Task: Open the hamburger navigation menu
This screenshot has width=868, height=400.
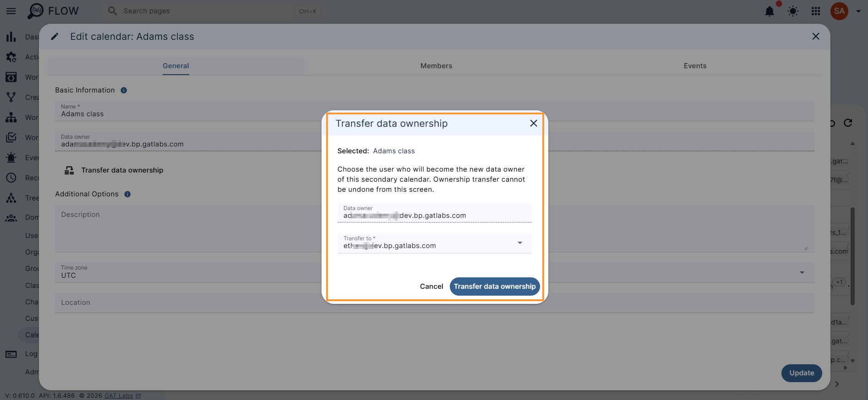Action: point(11,11)
